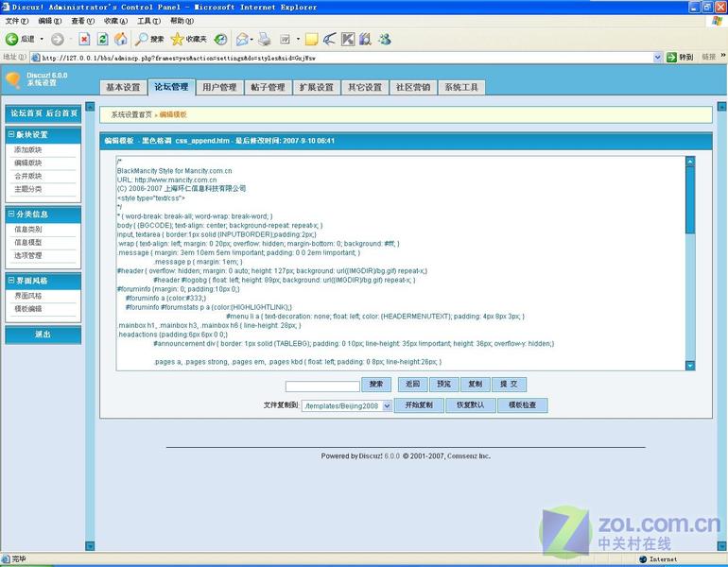Click the 搜索 button below editor
This screenshot has width=728, height=567.
click(376, 385)
